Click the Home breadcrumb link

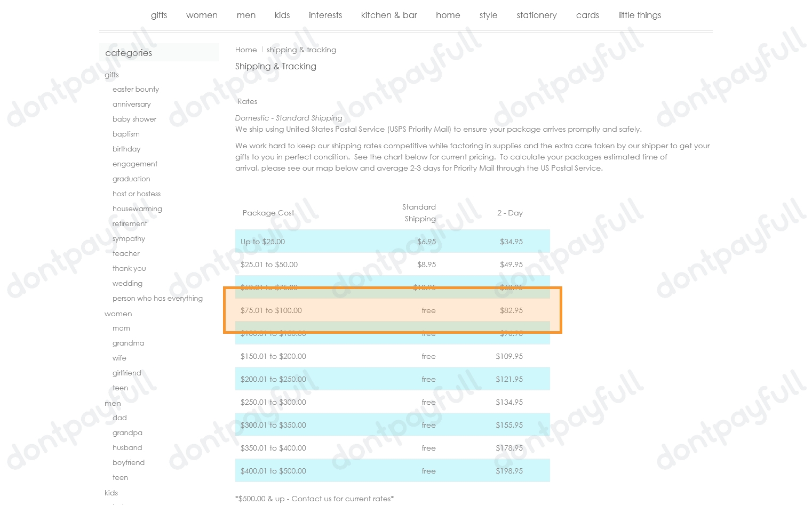246,50
